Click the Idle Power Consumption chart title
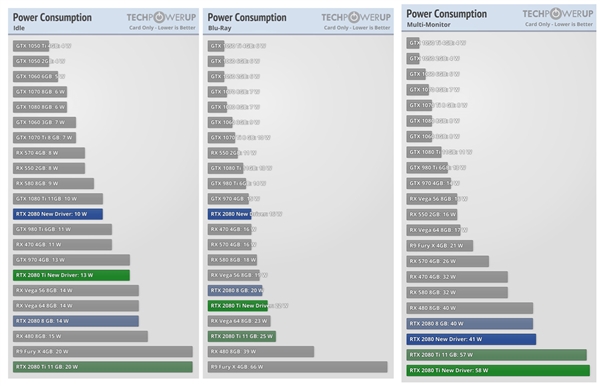The width and height of the screenshot is (600, 386). pyautogui.click(x=52, y=17)
